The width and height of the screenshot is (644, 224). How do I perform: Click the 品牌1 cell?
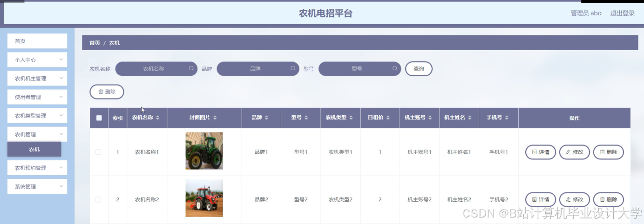point(261,152)
